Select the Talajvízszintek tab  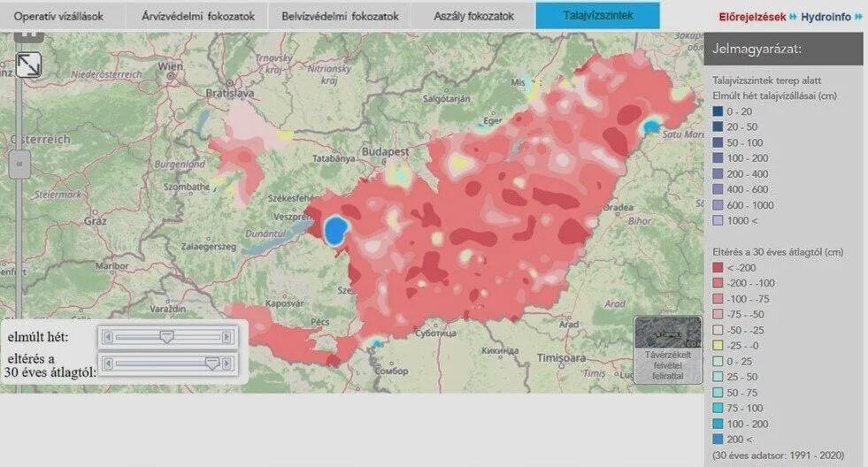[598, 16]
